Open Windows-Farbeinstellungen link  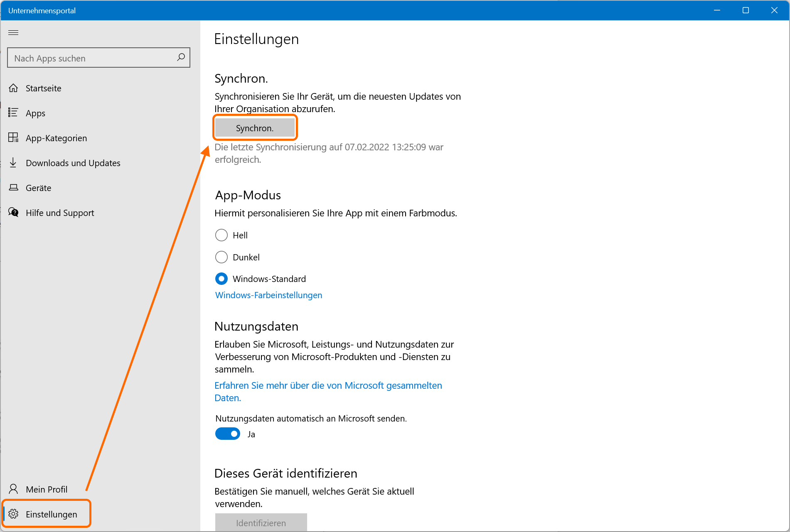pyautogui.click(x=268, y=295)
